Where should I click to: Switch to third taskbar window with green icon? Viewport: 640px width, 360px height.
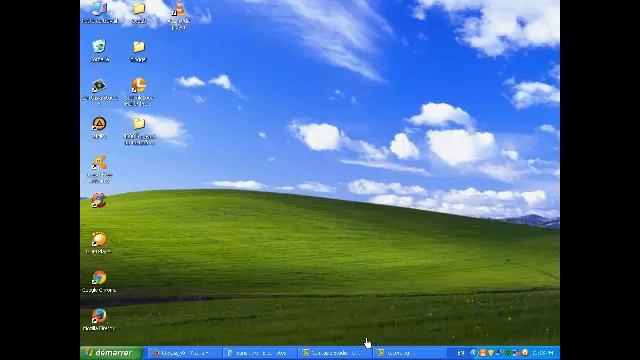[335, 353]
